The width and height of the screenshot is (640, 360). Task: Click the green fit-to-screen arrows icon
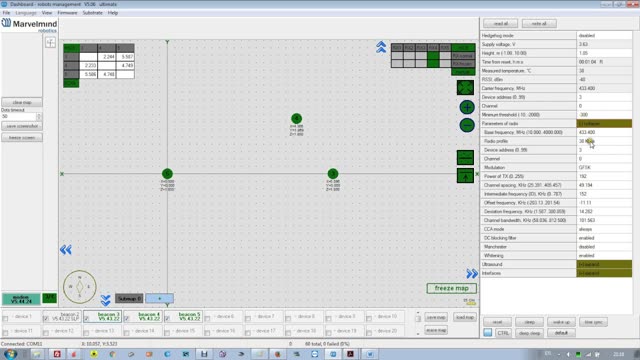click(465, 87)
